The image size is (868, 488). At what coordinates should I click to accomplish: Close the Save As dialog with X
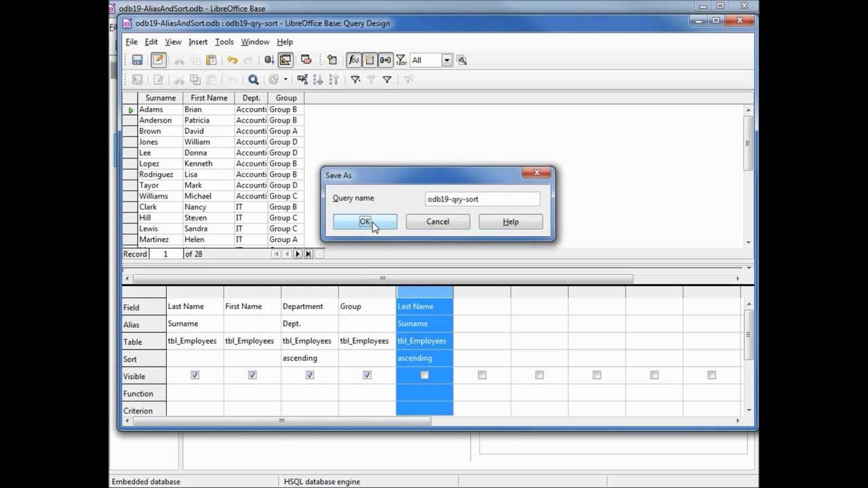click(537, 174)
